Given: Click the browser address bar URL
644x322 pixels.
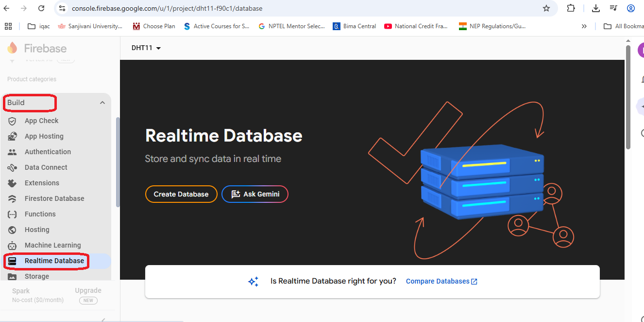Looking at the screenshot, I should [167, 8].
